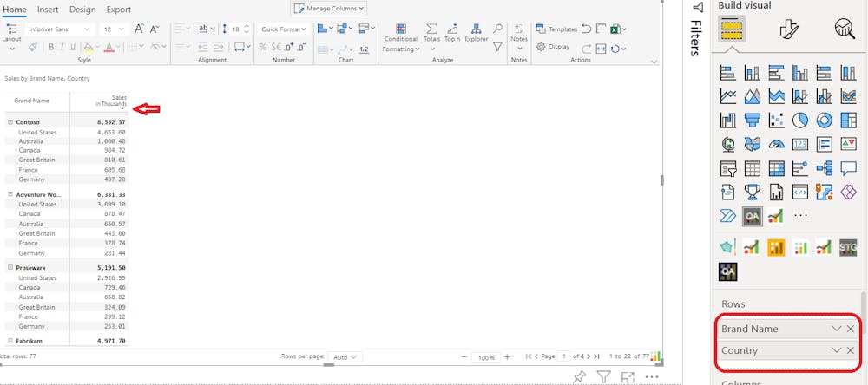Collapse the Adventure Works group
This screenshot has width=868, height=385.
point(10,194)
